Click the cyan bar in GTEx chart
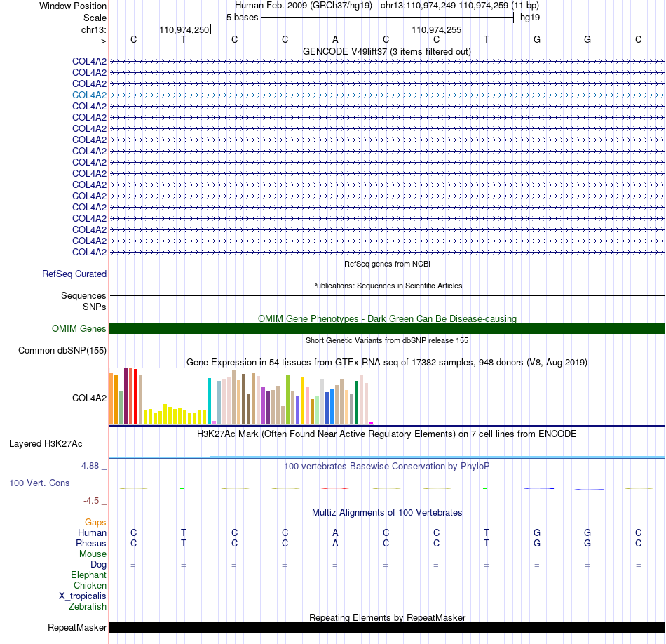The image size is (666, 644). (209, 401)
